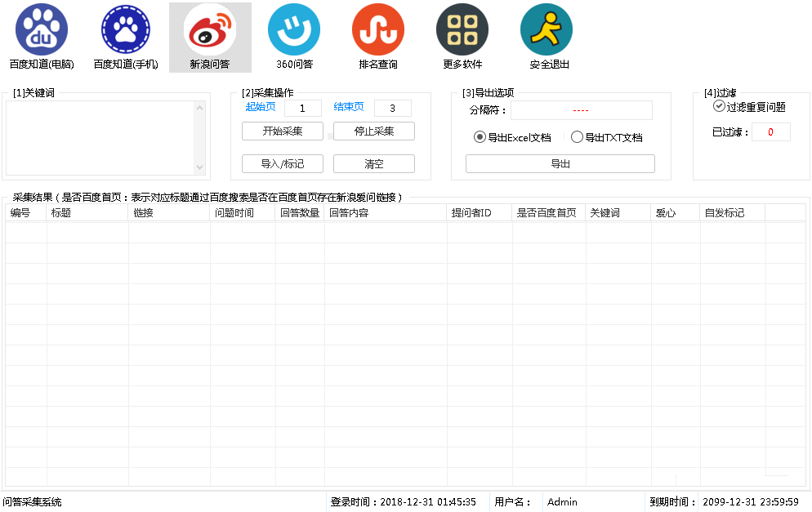
Task: Open the 排名查询 ranking query icon
Action: (x=378, y=29)
